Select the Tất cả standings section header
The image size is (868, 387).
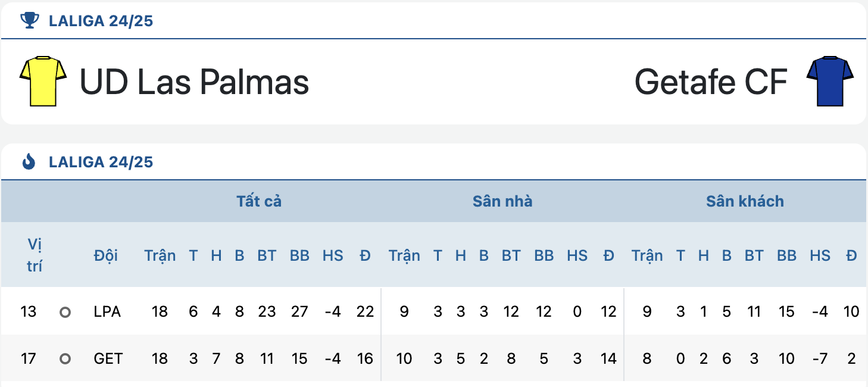pyautogui.click(x=259, y=201)
